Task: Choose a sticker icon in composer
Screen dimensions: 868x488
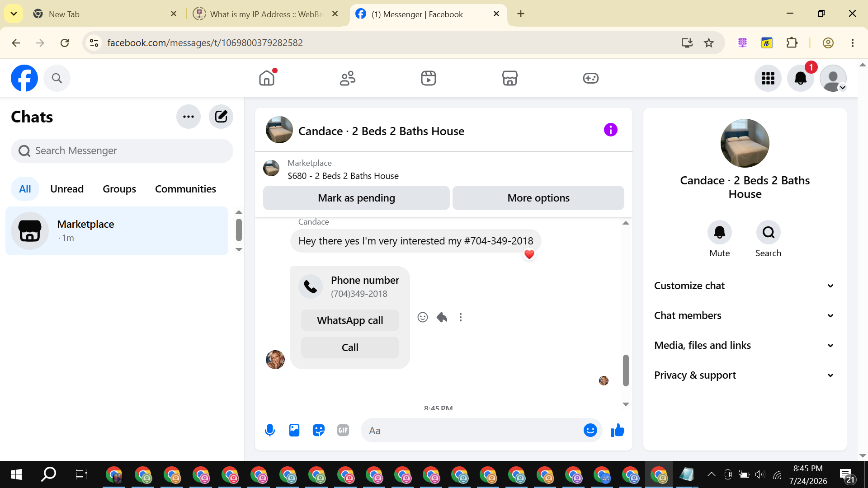Action: click(319, 430)
